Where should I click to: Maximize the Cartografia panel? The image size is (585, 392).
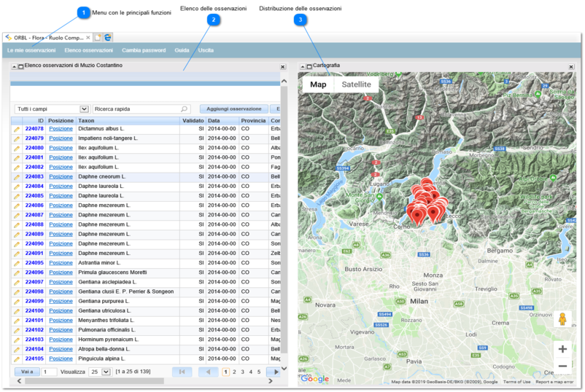pos(309,67)
